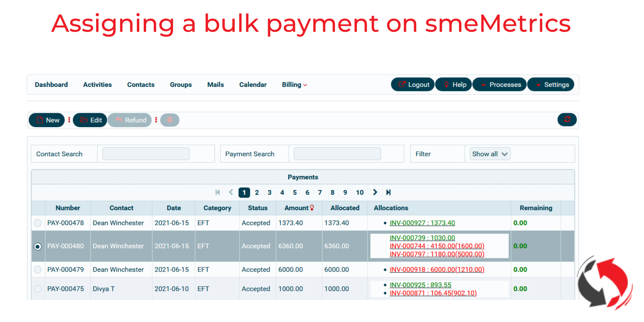Go to payments page 9
This screenshot has width=644, height=322.
[x=345, y=192]
